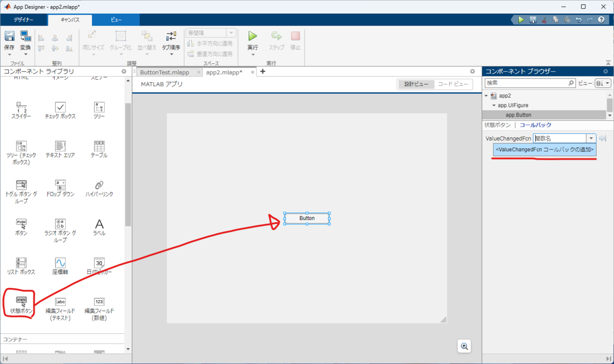The width and height of the screenshot is (614, 364).
Task: Add a new document tab with plus
Action: [263, 72]
